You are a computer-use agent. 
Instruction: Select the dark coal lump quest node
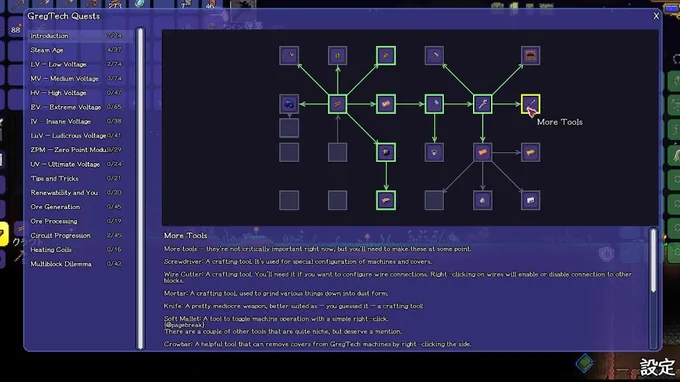[386, 152]
